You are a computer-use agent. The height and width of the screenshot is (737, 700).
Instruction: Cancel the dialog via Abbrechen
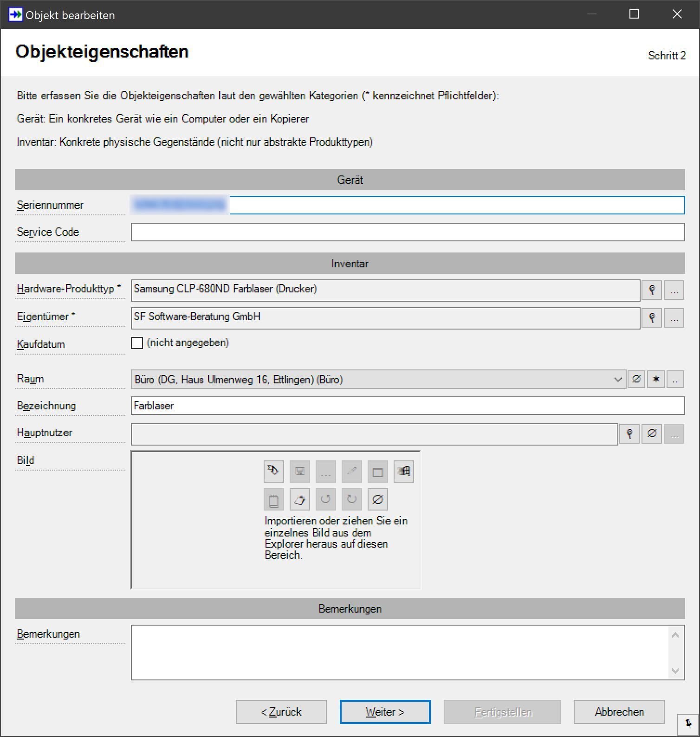pyautogui.click(x=619, y=712)
